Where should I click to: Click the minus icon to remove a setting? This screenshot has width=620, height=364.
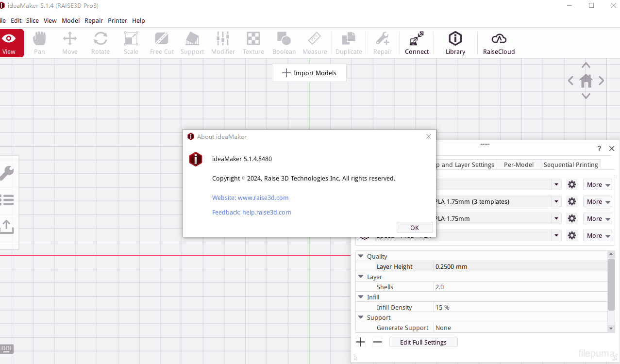pos(377,342)
